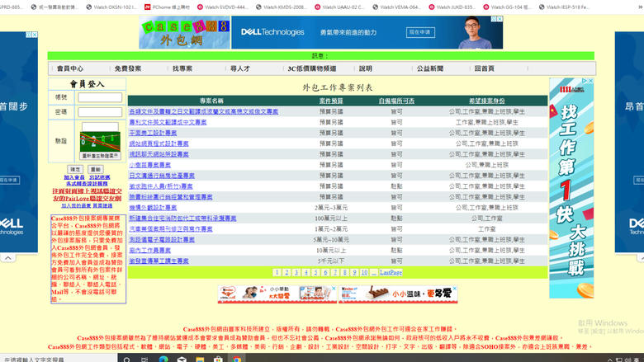This screenshot has width=644, height=362.
Task: Open the 測距儀電子電路設計專案 link
Action: [x=162, y=239]
